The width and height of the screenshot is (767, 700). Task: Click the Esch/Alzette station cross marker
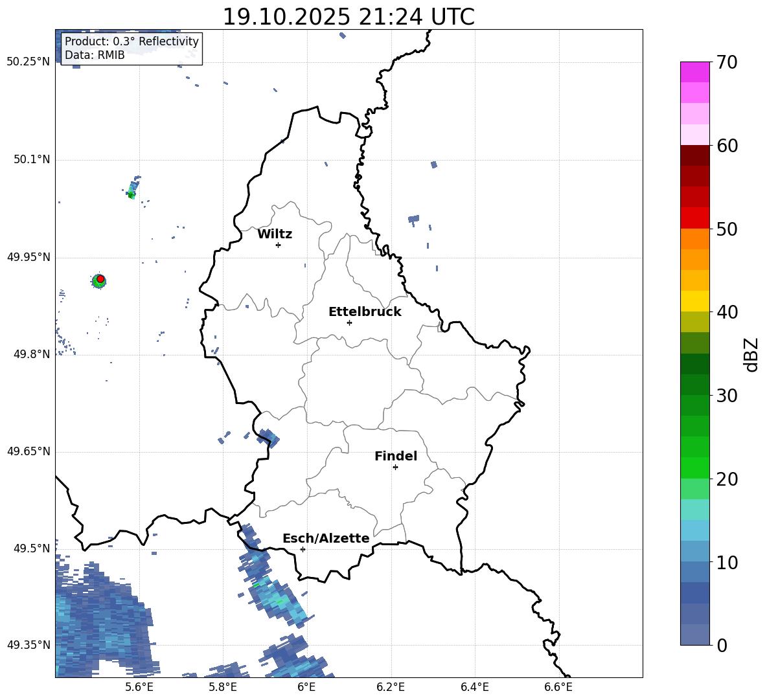coord(303,549)
